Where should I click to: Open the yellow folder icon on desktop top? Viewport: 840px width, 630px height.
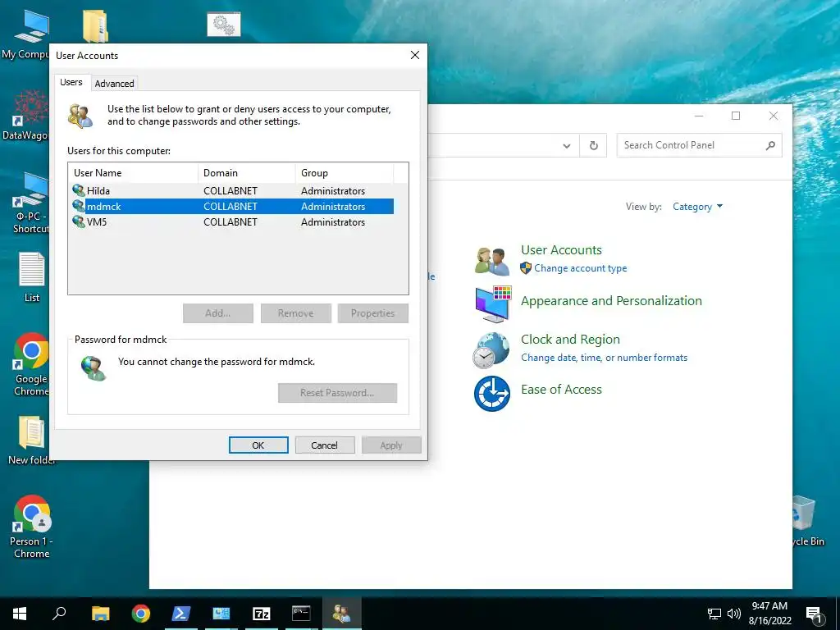pos(96,25)
